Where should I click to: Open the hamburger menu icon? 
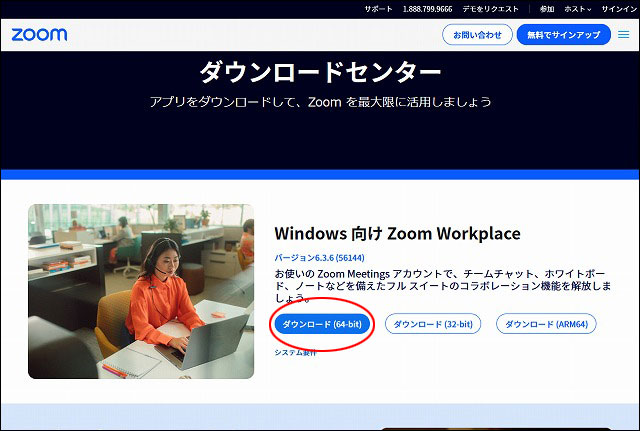(623, 35)
